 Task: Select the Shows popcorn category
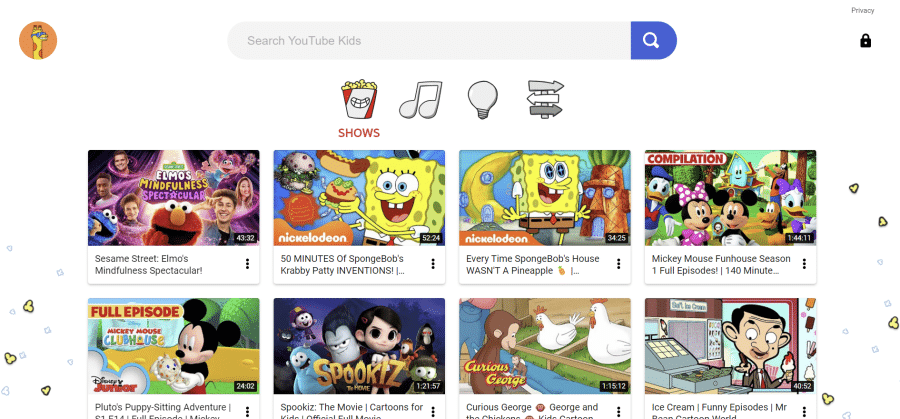tap(359, 99)
